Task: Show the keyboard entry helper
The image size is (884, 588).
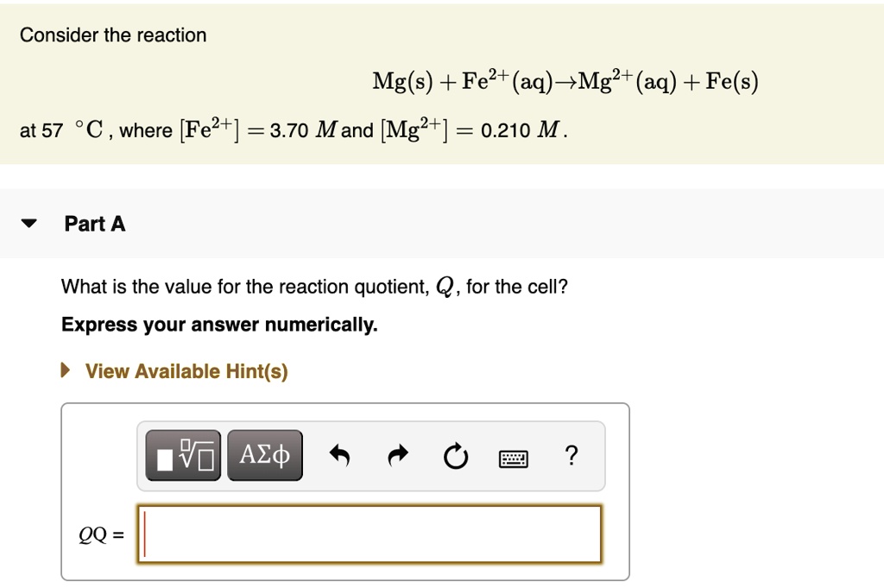Action: 513,458
